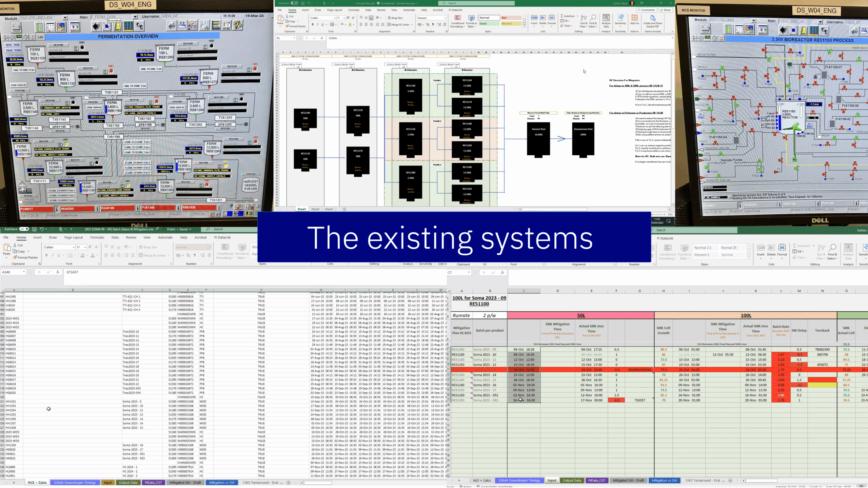This screenshot has width=868, height=488.
Task: Switch to Output Data sheet in SOMA 09 workbook
Action: pyautogui.click(x=128, y=483)
